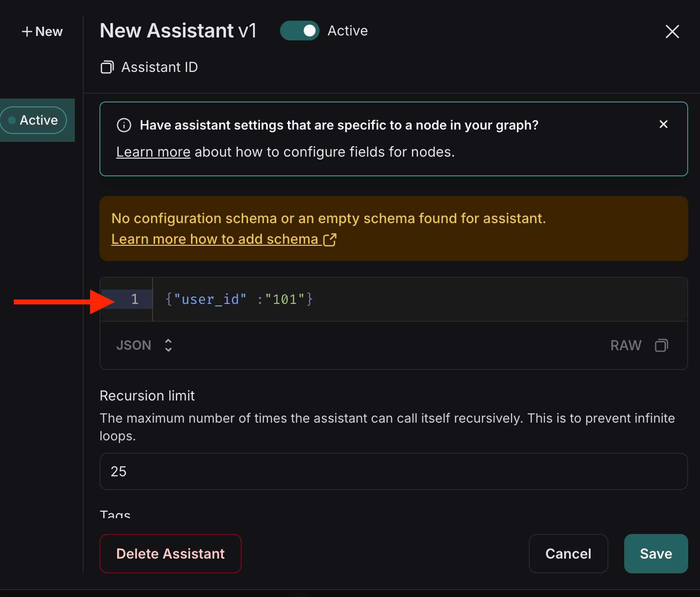700x597 pixels.
Task: Switch to the RAW view
Action: point(626,345)
